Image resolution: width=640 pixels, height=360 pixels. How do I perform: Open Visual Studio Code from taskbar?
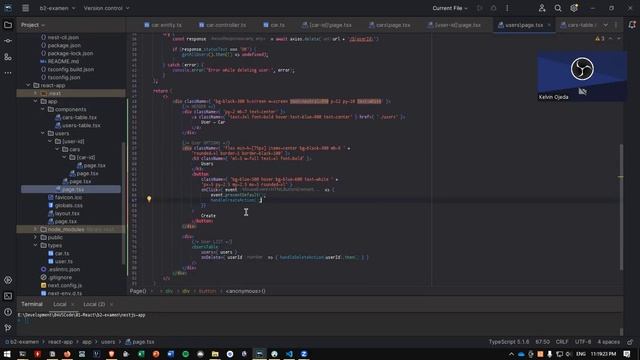[289, 354]
